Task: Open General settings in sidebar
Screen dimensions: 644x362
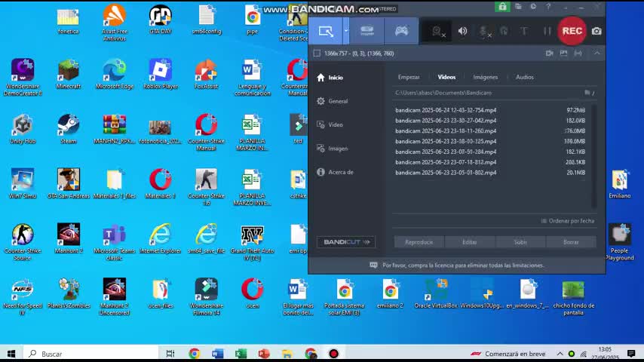Action: 333,101
